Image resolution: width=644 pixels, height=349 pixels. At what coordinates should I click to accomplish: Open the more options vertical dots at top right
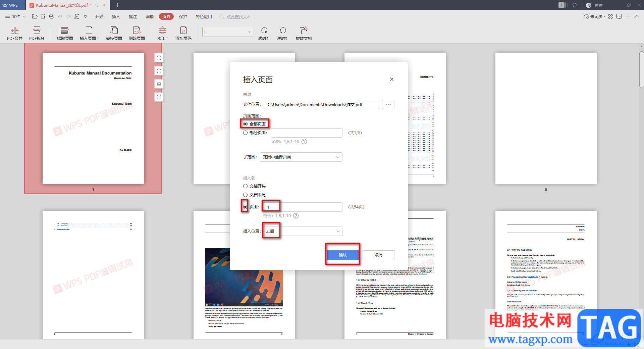click(628, 16)
